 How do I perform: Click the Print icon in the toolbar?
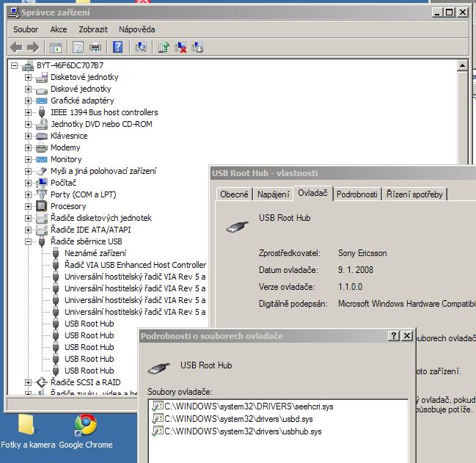95,47
